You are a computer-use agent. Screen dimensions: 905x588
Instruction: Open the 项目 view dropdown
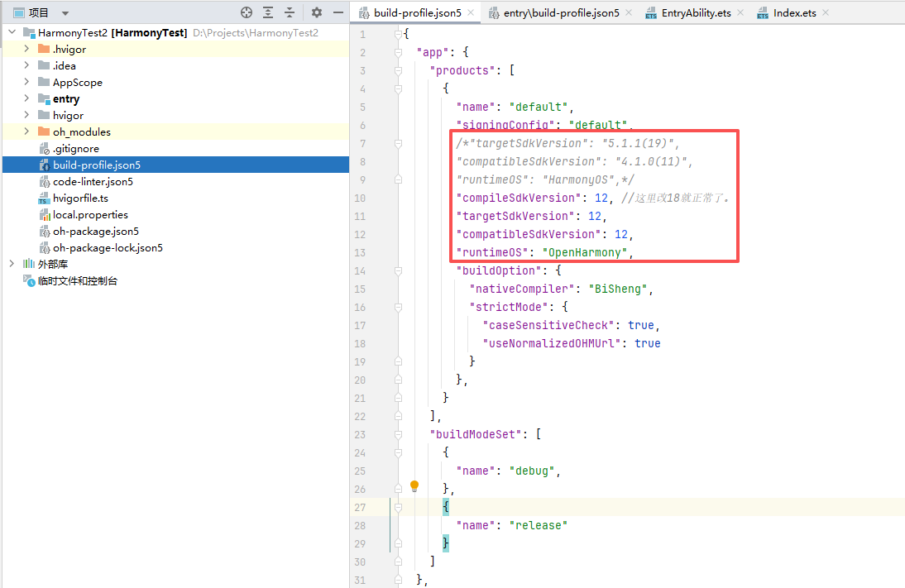point(65,13)
